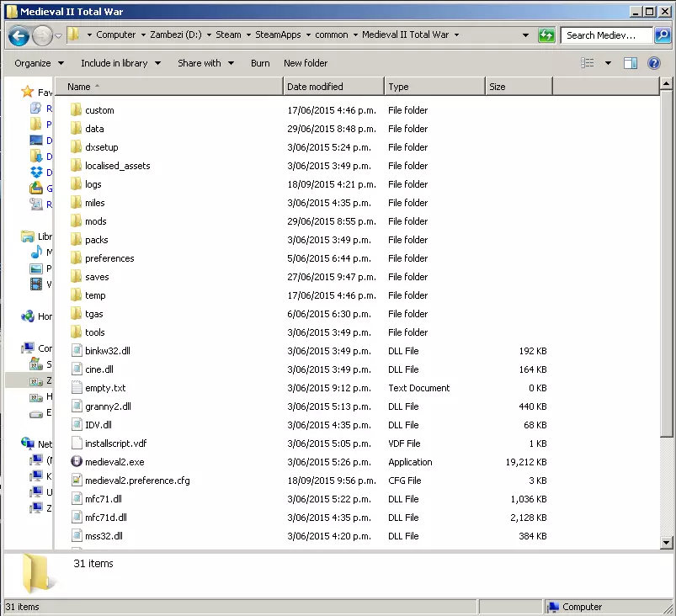Click the Videos library icon
Image resolution: width=676 pixels, height=616 pixels.
pyautogui.click(x=36, y=284)
